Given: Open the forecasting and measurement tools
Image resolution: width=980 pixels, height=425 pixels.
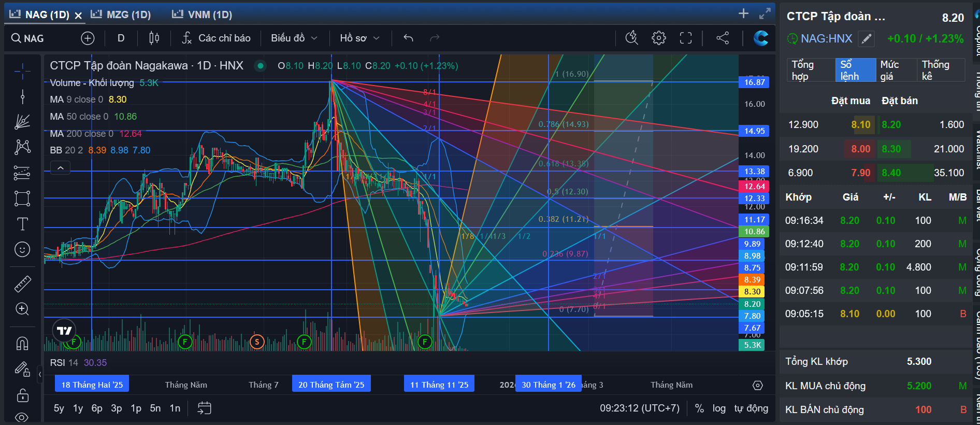Looking at the screenshot, I should click(x=22, y=173).
